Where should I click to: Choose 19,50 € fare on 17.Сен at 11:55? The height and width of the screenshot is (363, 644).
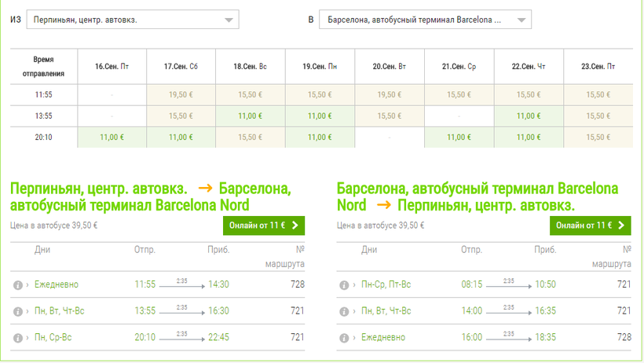click(181, 94)
